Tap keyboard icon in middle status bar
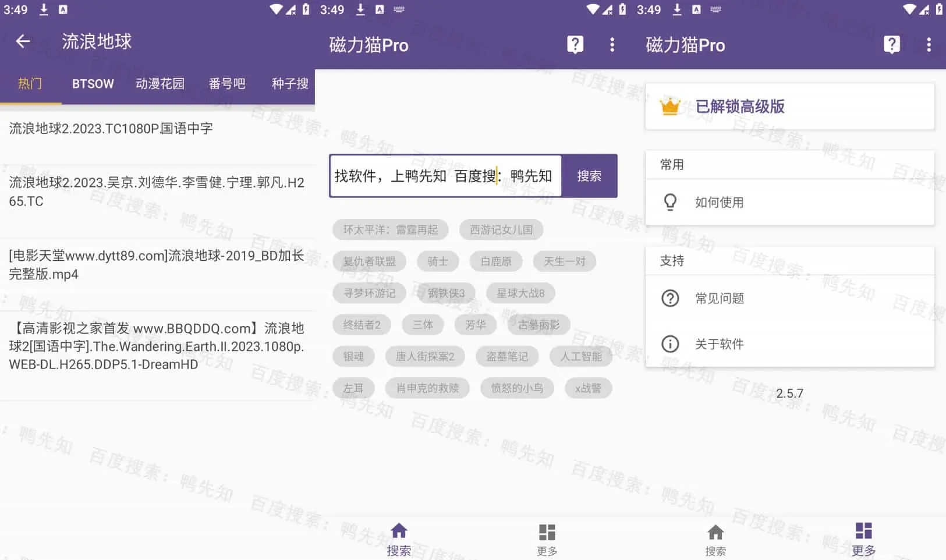The width and height of the screenshot is (946, 560). click(x=399, y=9)
